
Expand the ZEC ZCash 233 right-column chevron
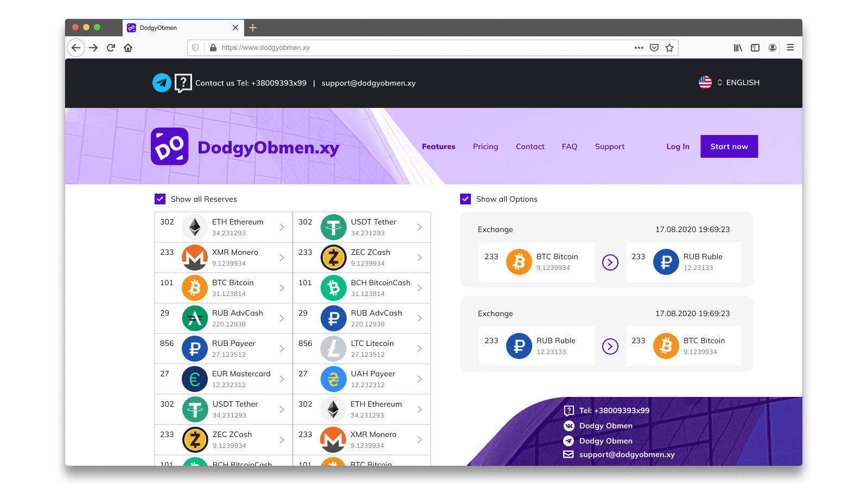[x=419, y=258]
